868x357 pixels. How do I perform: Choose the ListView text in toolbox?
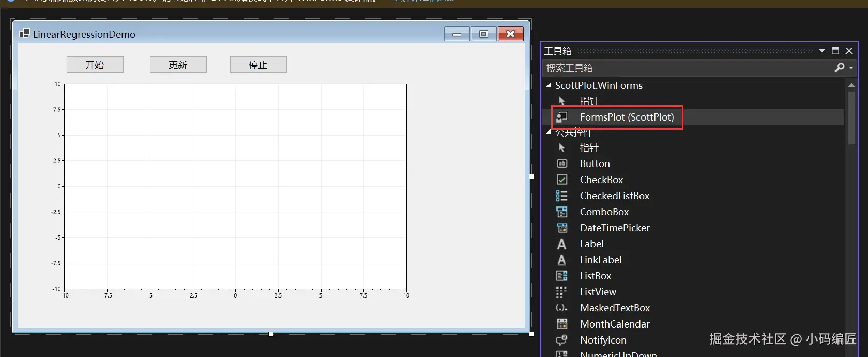[598, 292]
